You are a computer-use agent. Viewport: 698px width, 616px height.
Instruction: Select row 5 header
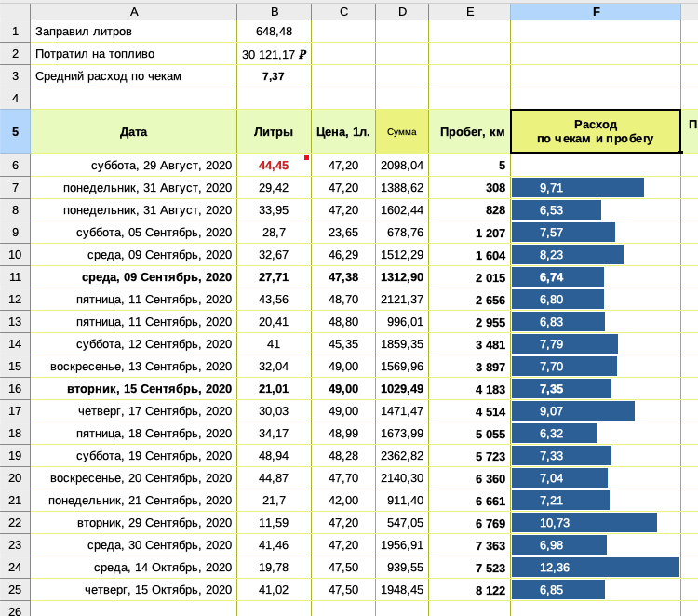pos(15,131)
